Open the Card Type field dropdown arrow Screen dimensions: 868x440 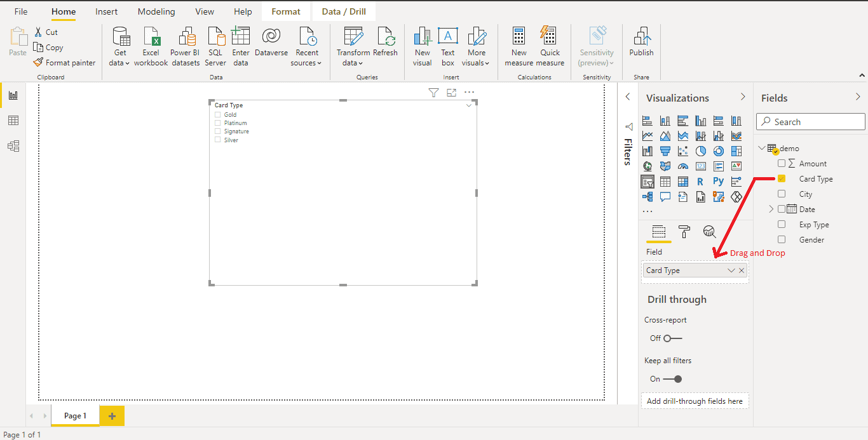731,270
